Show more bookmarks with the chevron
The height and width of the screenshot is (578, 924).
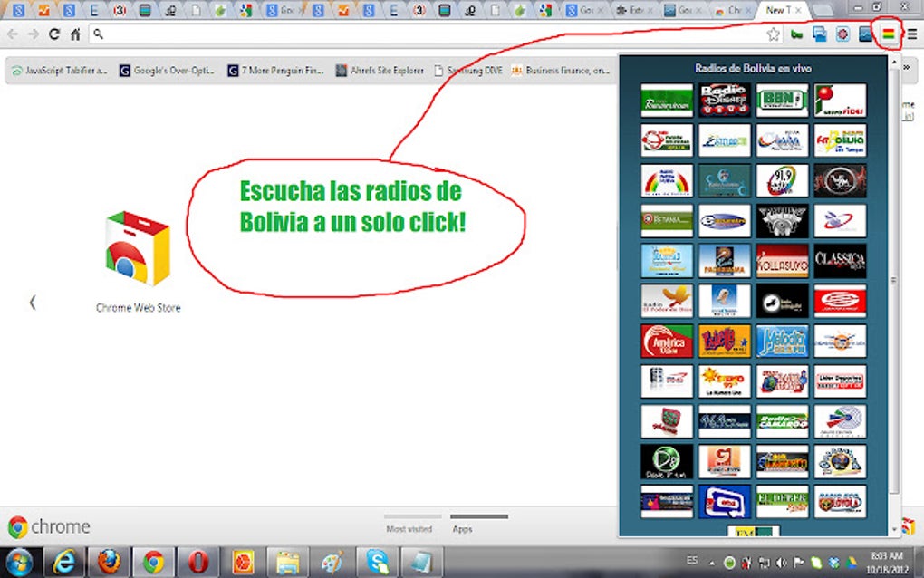(908, 67)
